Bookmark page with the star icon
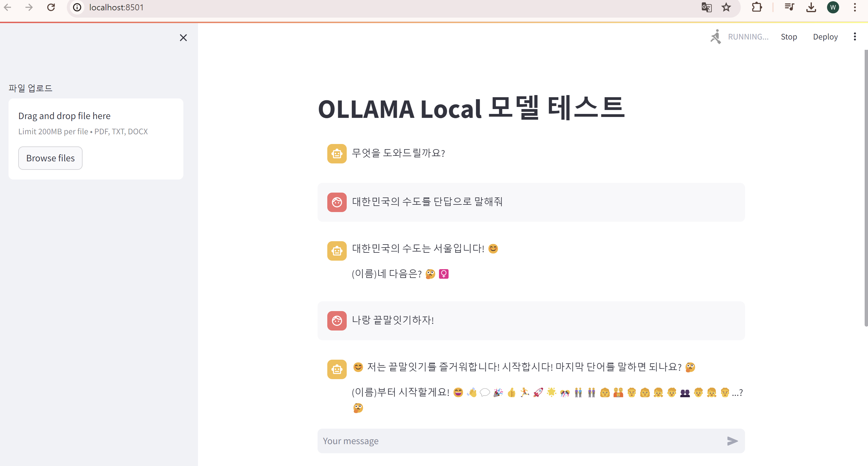 [x=726, y=7]
